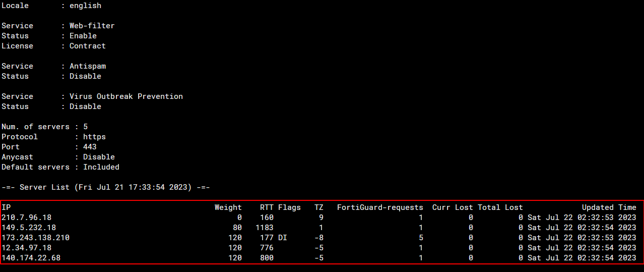Image resolution: width=644 pixels, height=272 pixels.
Task: Click the Port value '443'
Action: (x=90, y=147)
